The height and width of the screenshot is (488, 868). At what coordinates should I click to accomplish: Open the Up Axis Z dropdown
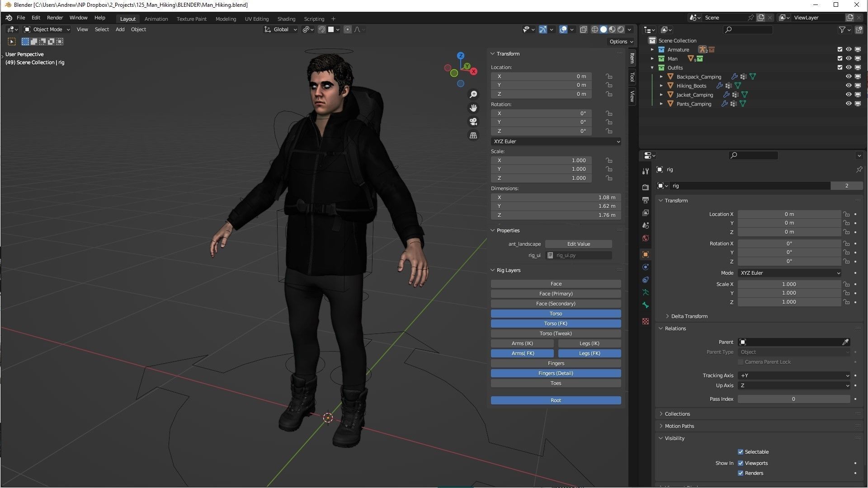pyautogui.click(x=794, y=385)
